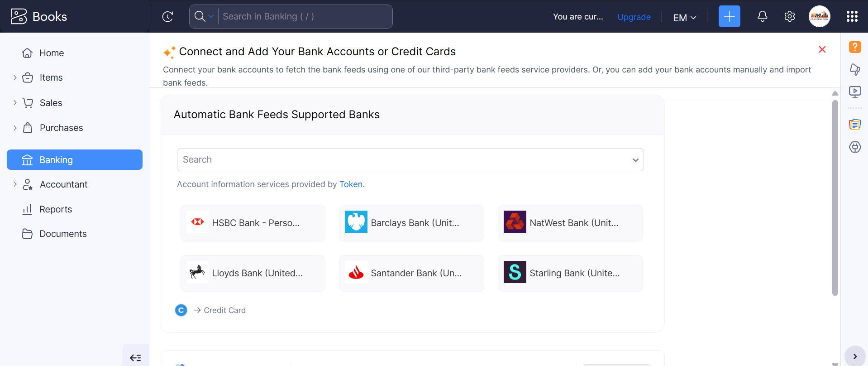
Task: Open the integrations plug icon
Action: [x=855, y=147]
